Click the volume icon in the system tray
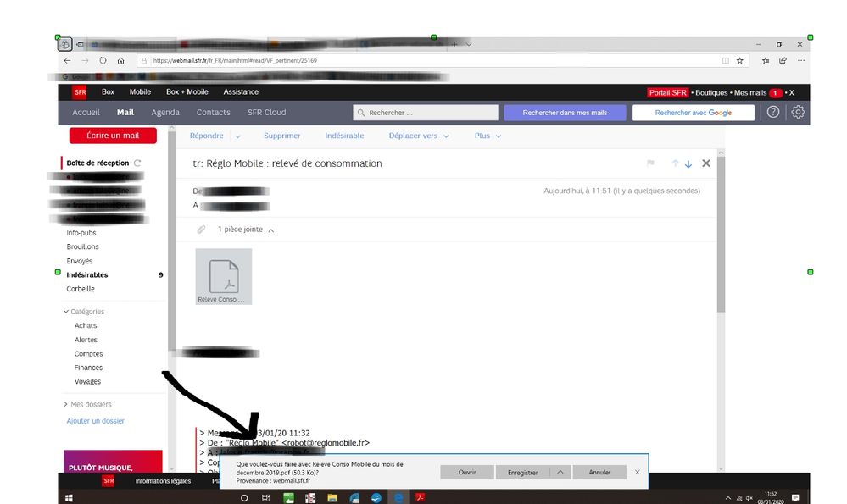 (x=749, y=498)
